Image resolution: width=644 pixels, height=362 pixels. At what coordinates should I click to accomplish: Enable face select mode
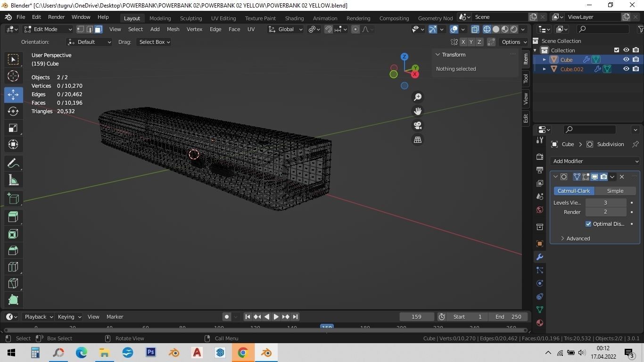click(99, 29)
